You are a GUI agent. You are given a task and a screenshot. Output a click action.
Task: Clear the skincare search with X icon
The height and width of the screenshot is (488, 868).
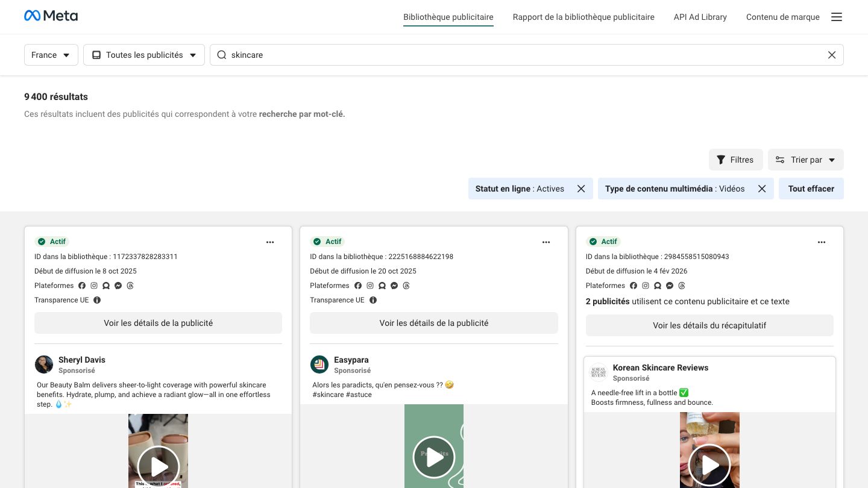(832, 55)
